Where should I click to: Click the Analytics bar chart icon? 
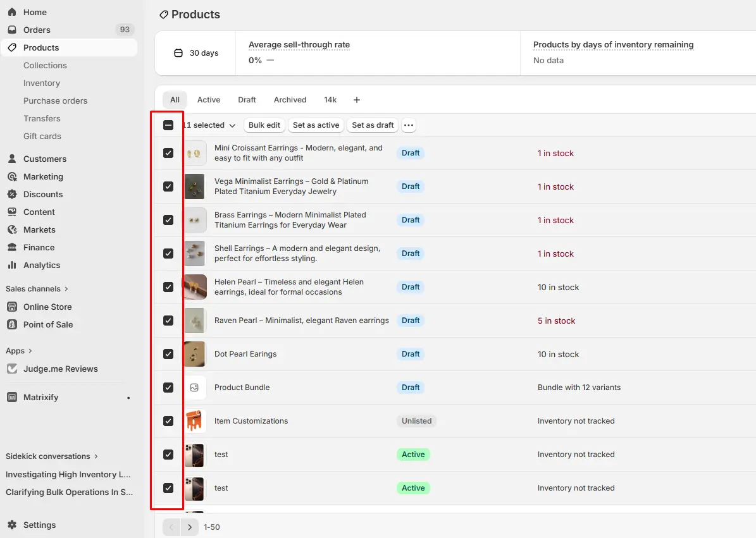[12, 266]
